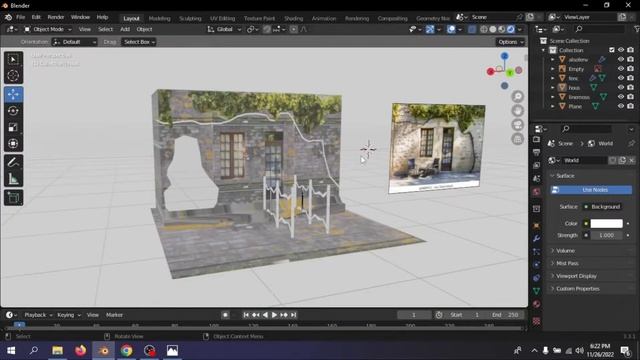Expand the Empty object in outliner
The width and height of the screenshot is (640, 360).
pyautogui.click(x=553, y=69)
